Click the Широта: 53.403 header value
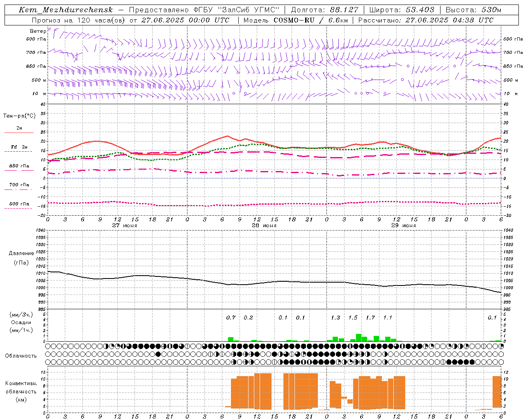Screen dimensions: 525x420 (x=402, y=10)
